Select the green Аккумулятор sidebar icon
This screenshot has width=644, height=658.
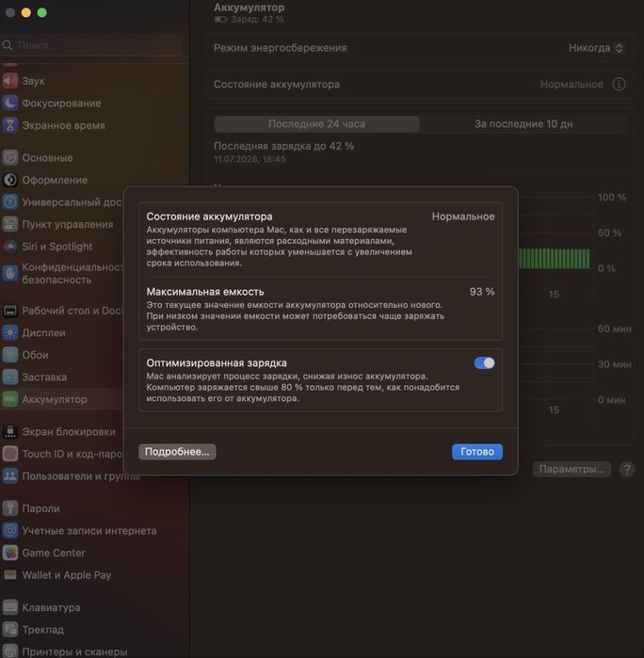click(x=10, y=399)
